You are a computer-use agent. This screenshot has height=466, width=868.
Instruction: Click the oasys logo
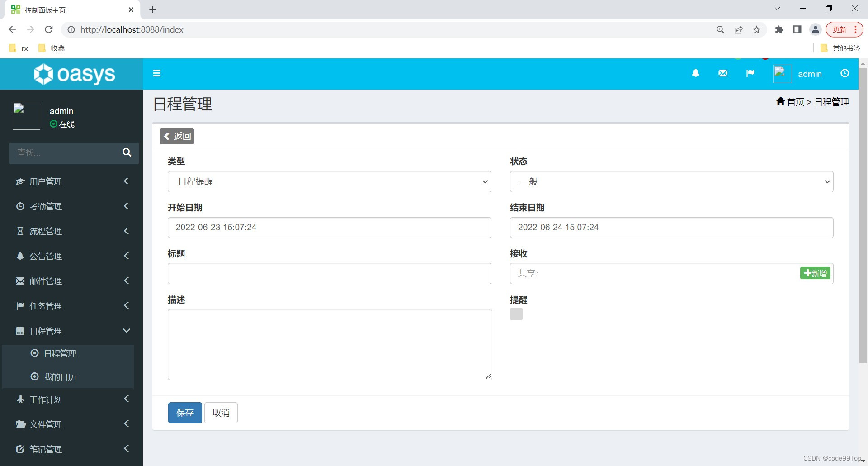point(74,74)
